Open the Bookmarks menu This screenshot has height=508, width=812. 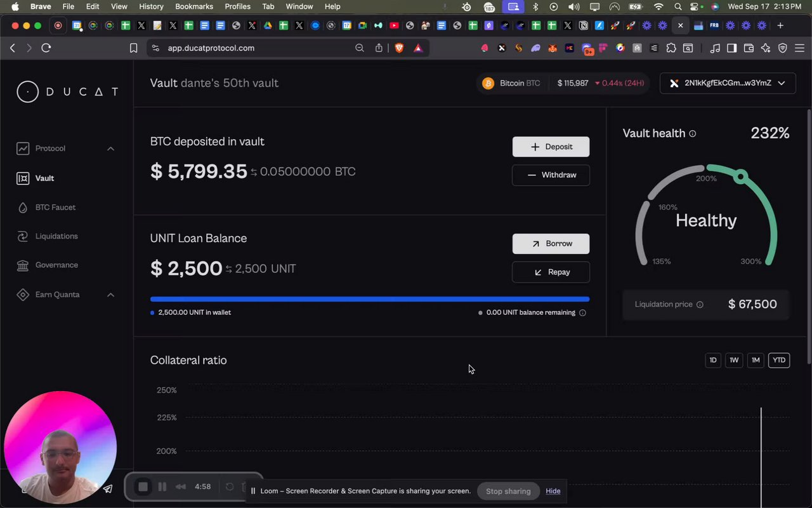point(194,6)
